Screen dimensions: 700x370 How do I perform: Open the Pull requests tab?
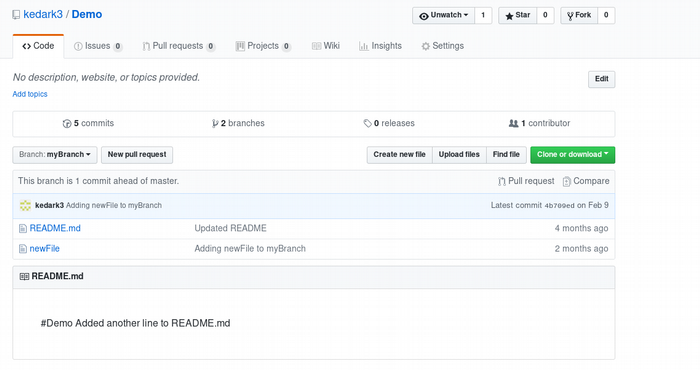(x=179, y=46)
